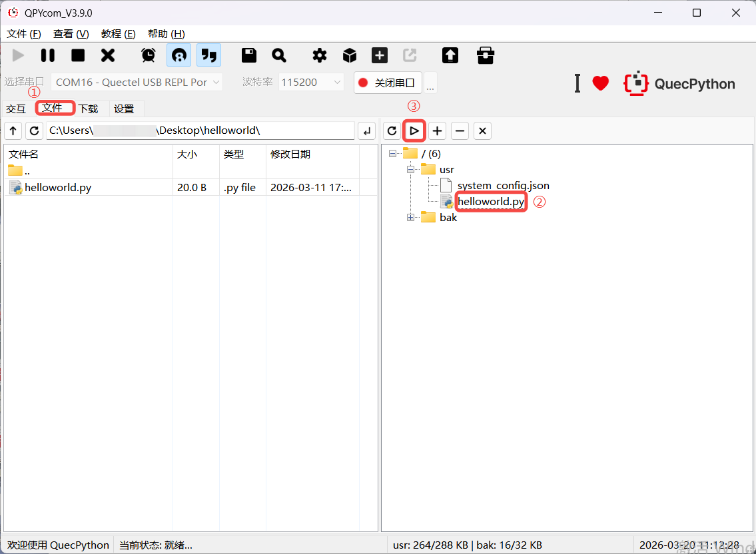Open the COM16 serial port dropdown

pyautogui.click(x=137, y=83)
